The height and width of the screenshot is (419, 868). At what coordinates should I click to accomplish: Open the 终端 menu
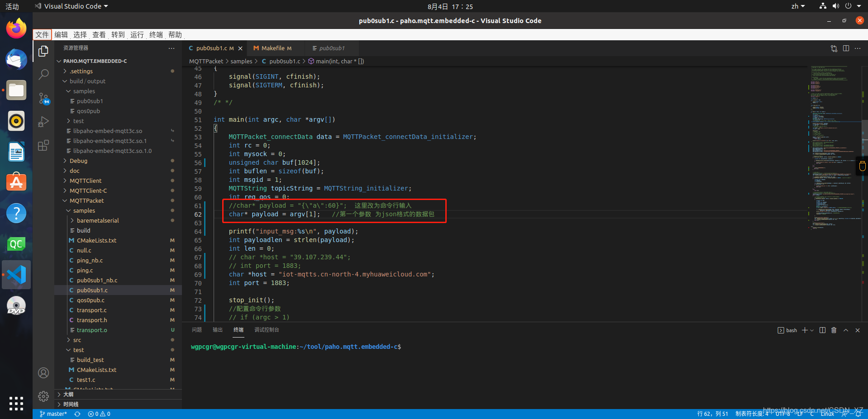[156, 35]
